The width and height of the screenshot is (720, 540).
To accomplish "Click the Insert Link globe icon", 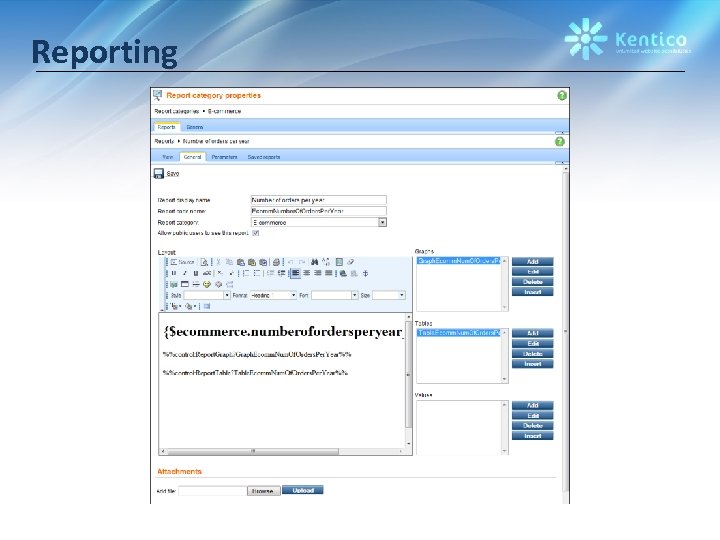I will [x=343, y=274].
